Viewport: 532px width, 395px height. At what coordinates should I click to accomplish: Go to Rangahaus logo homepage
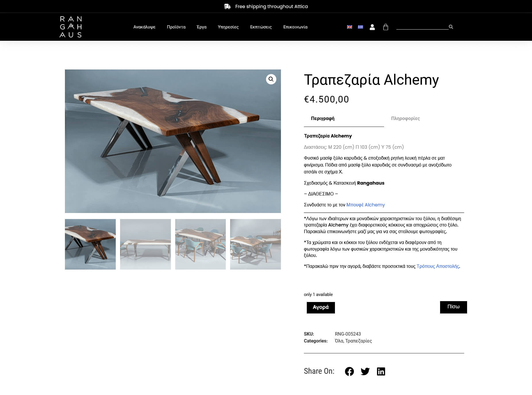(x=71, y=27)
